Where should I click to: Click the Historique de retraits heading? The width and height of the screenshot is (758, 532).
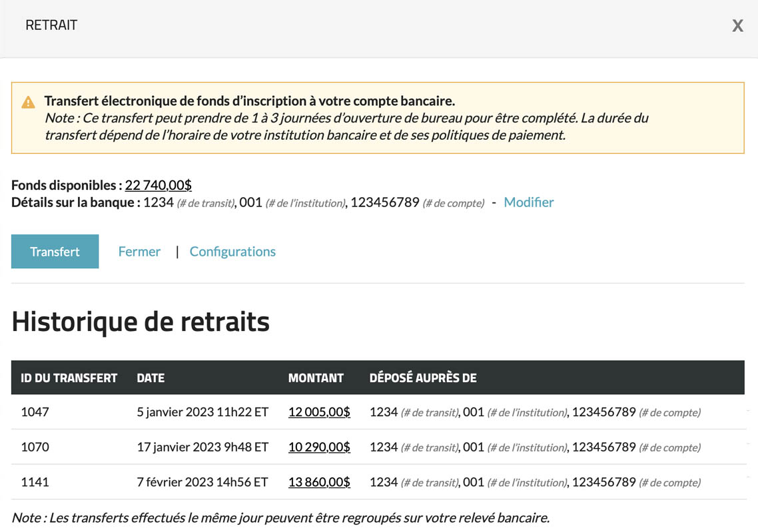tap(141, 322)
